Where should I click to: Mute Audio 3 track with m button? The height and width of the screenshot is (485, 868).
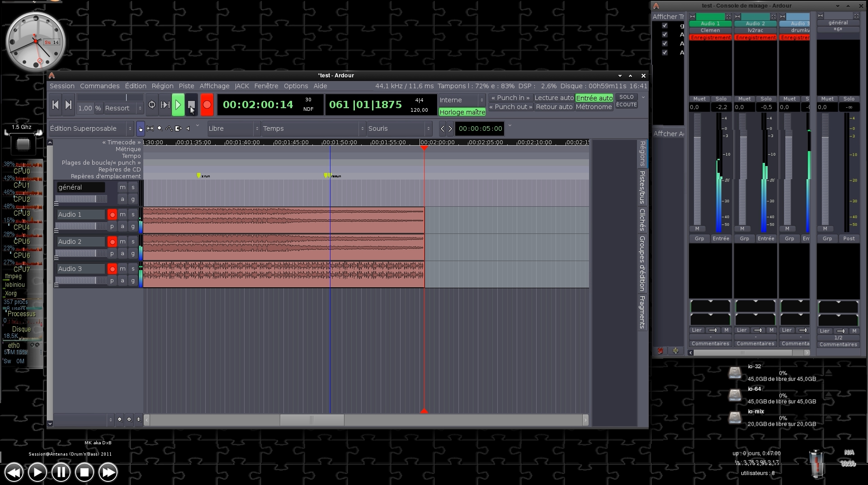point(123,269)
